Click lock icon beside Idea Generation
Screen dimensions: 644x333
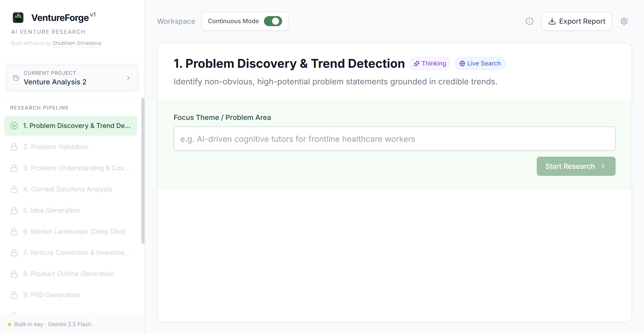[x=14, y=210]
